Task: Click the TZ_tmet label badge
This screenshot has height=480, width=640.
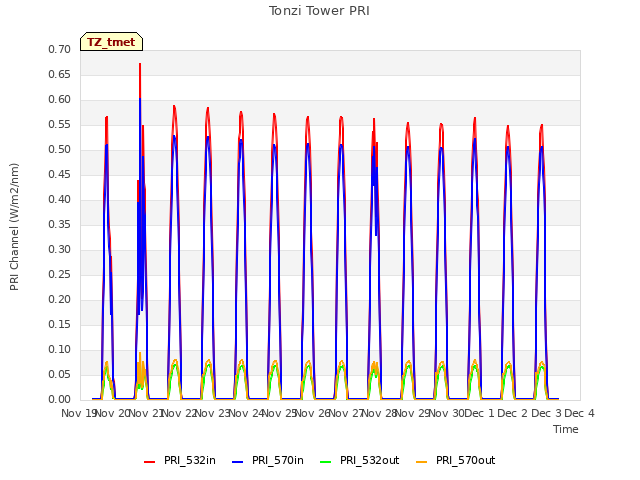Action: (111, 42)
